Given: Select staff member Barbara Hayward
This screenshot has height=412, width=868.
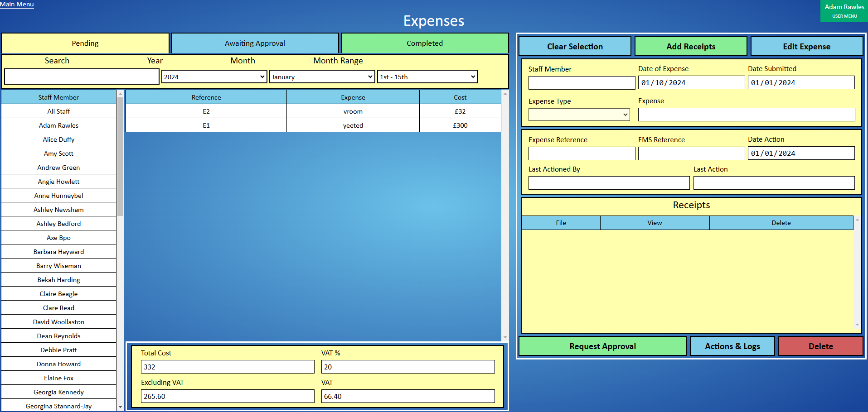Looking at the screenshot, I should tap(58, 251).
